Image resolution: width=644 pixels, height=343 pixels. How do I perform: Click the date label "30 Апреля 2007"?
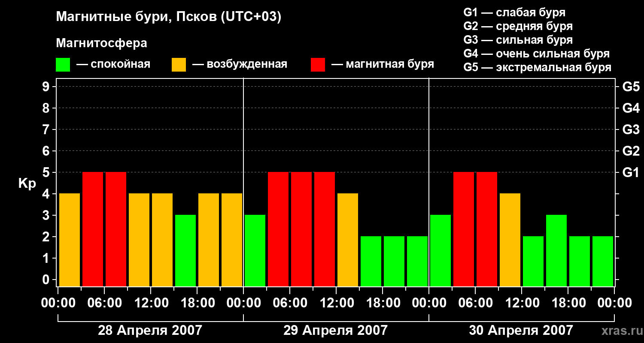(x=521, y=331)
